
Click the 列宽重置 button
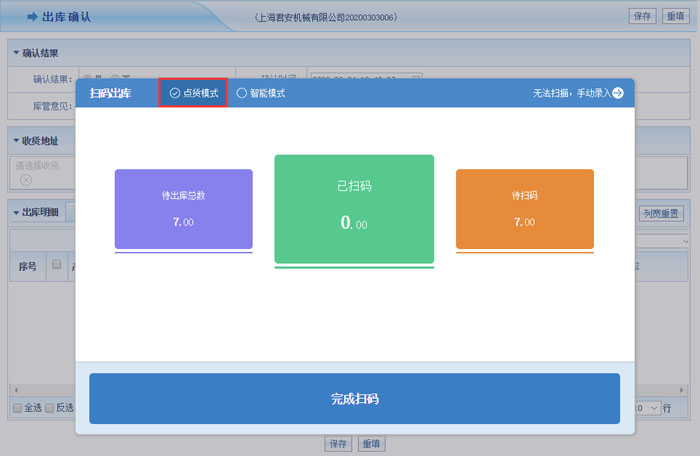point(661,213)
